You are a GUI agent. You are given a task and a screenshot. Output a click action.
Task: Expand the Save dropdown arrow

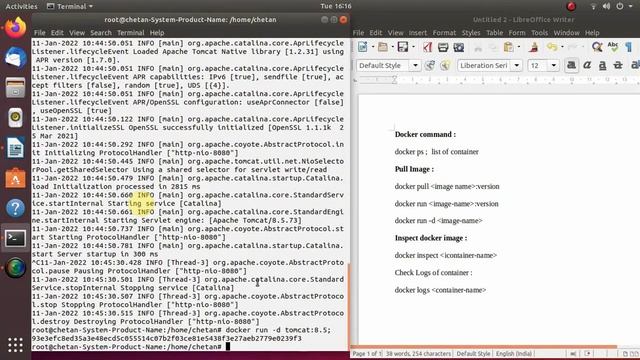(413, 47)
